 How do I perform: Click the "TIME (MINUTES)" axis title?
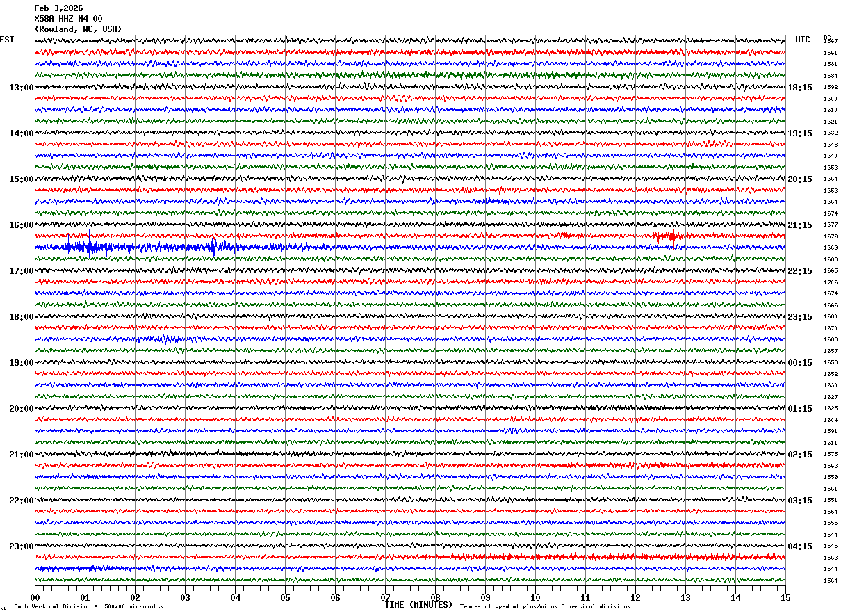(x=418, y=605)
